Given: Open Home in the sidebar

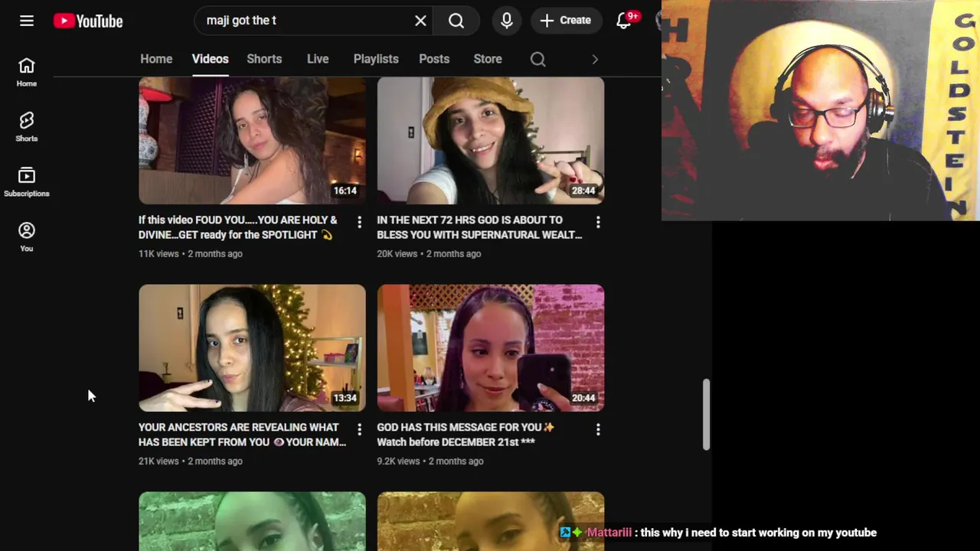Looking at the screenshot, I should (x=27, y=72).
